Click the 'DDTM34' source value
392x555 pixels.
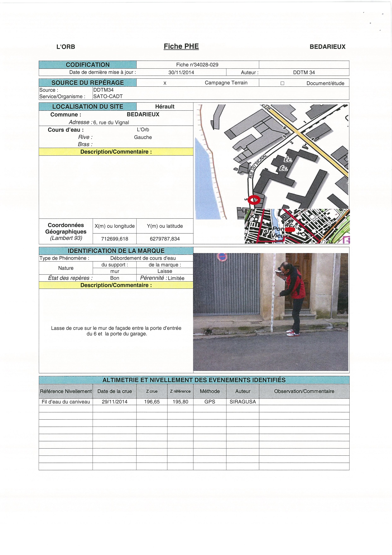tap(104, 90)
